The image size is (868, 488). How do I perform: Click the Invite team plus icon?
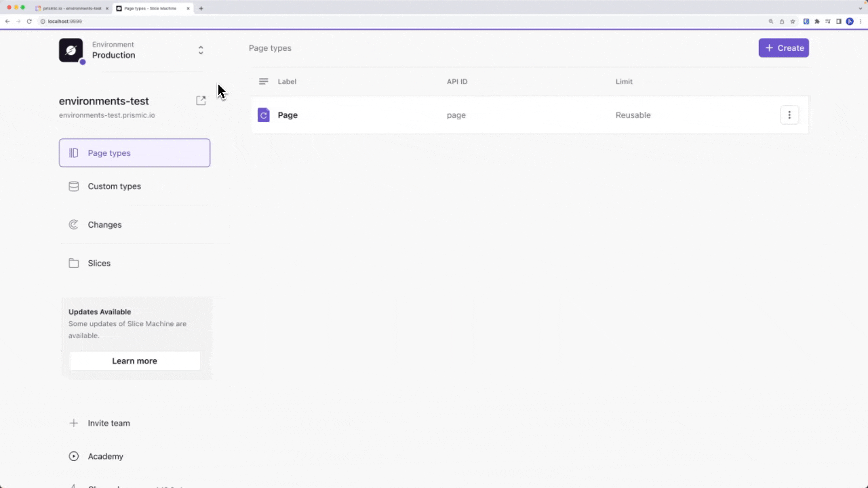click(x=74, y=423)
